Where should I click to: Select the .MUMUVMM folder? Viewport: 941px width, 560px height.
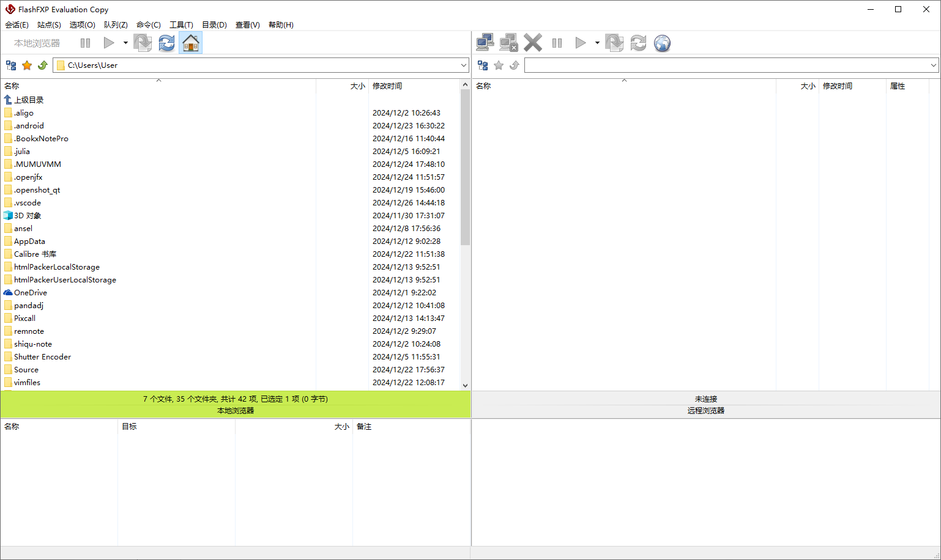point(37,164)
